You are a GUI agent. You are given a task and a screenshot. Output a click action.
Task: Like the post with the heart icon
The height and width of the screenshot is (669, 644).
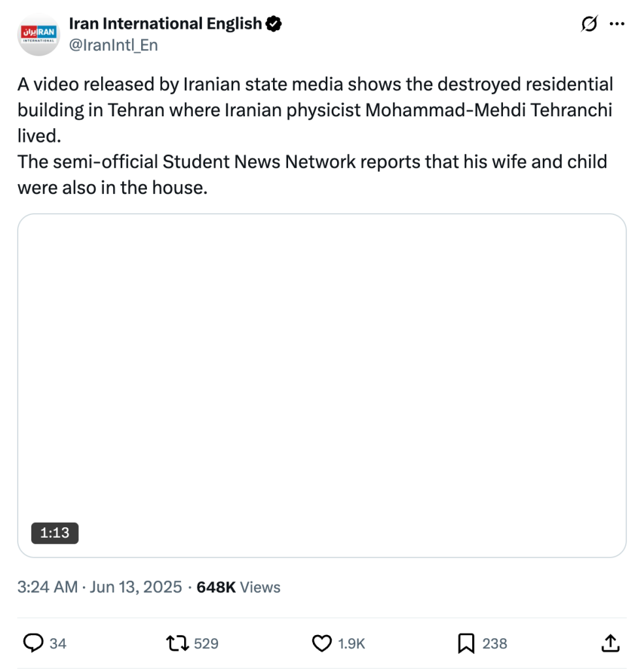click(321, 644)
